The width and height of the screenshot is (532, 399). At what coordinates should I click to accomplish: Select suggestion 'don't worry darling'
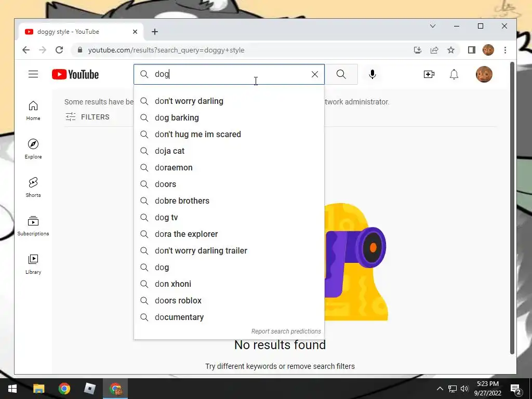click(229, 101)
